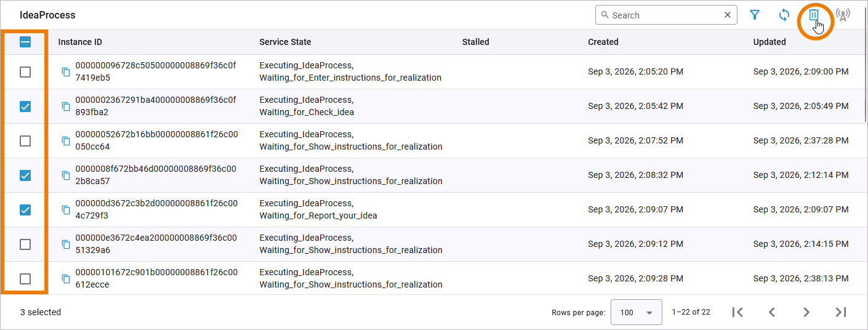This screenshot has height=330, width=868.
Task: Click the '1–22 of 22' pagination text
Action: pyautogui.click(x=691, y=312)
